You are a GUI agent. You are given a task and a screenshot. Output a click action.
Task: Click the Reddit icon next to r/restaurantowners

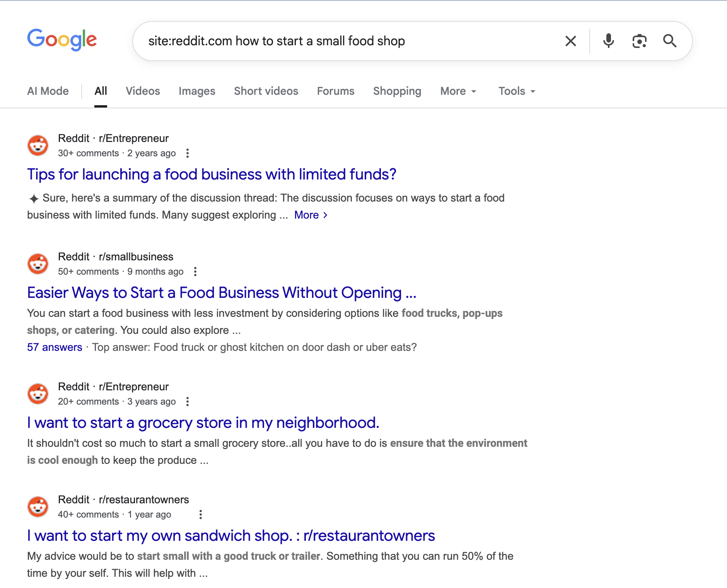coord(38,506)
